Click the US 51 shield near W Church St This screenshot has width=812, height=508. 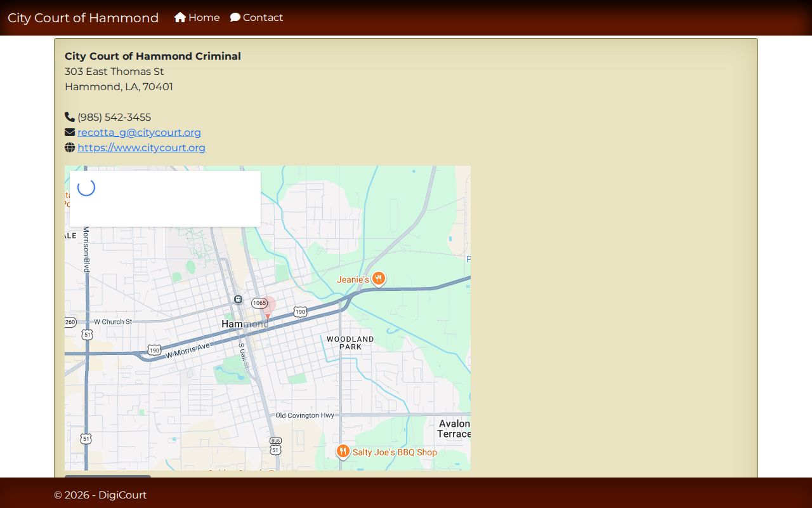coord(87,334)
